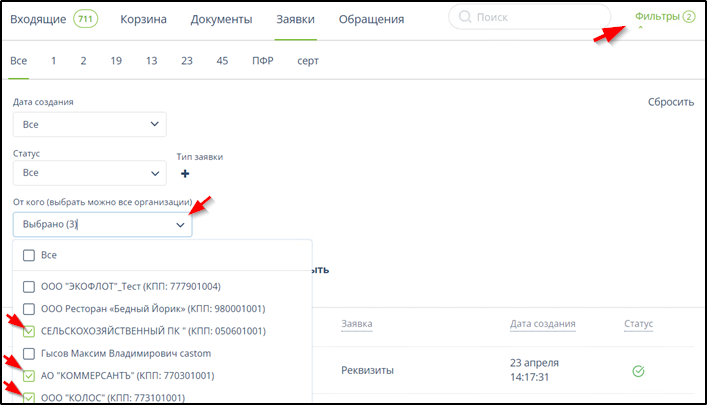Click the 711 counter badge on Входящие
The height and width of the screenshot is (405, 707).
86,19
